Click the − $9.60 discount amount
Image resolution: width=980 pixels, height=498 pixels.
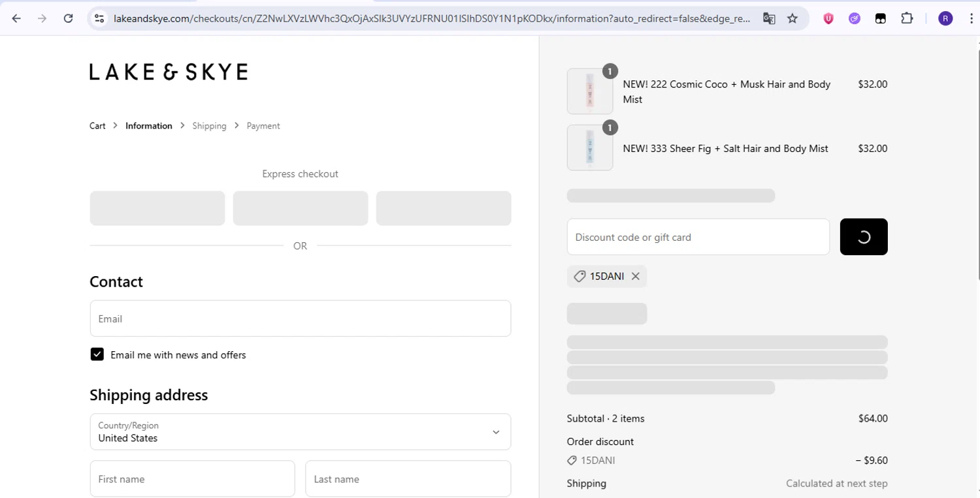(872, 460)
